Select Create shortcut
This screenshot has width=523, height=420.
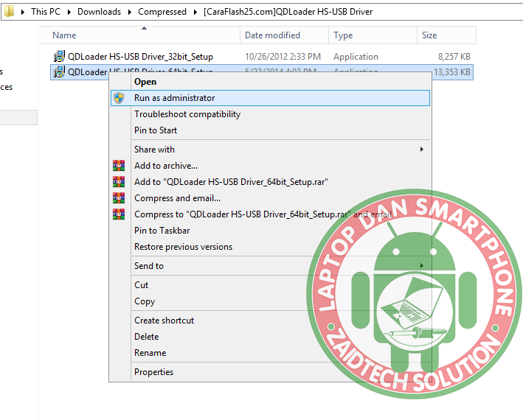270,320
